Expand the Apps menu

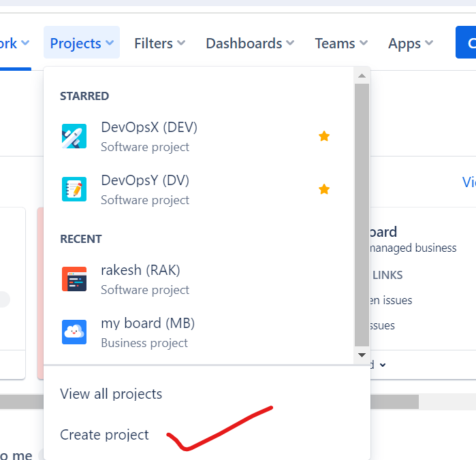click(410, 44)
